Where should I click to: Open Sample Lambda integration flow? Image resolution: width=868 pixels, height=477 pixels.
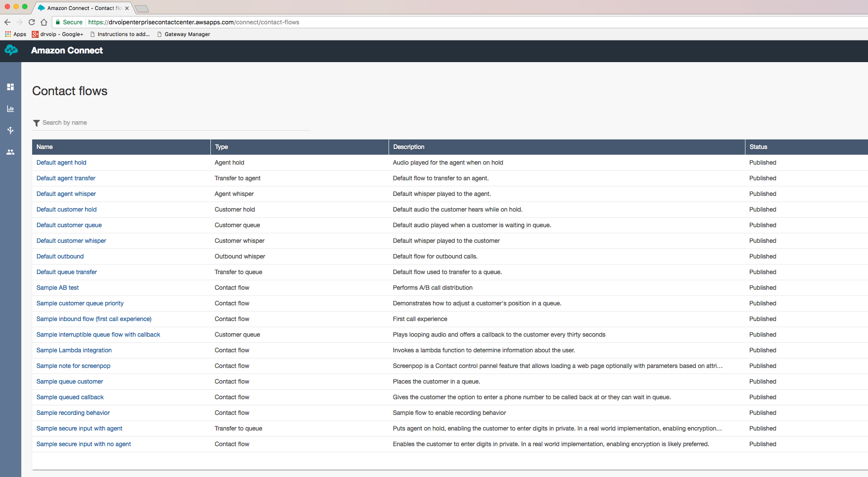[74, 350]
